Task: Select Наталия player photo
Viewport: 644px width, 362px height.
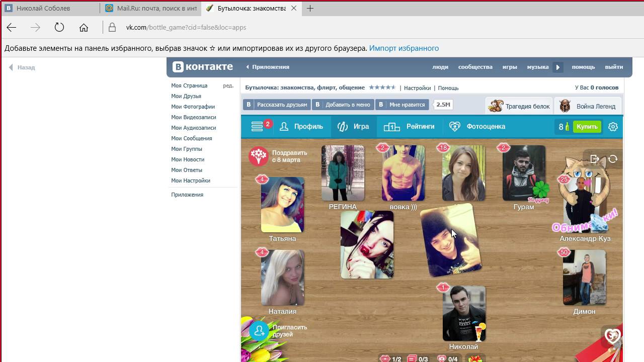Action: [282, 278]
